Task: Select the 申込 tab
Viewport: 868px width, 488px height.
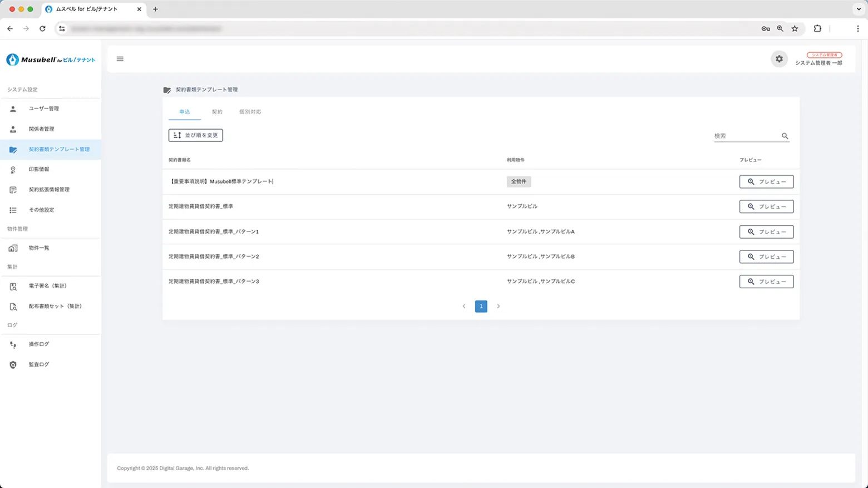Action: 185,112
